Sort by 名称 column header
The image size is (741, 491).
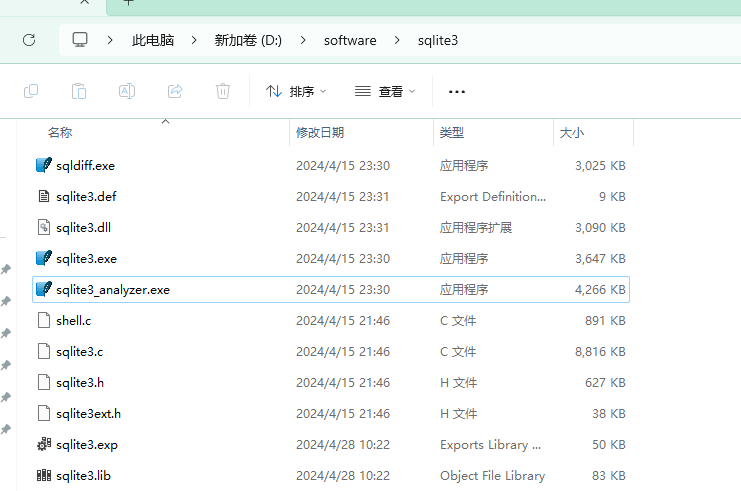[60, 133]
